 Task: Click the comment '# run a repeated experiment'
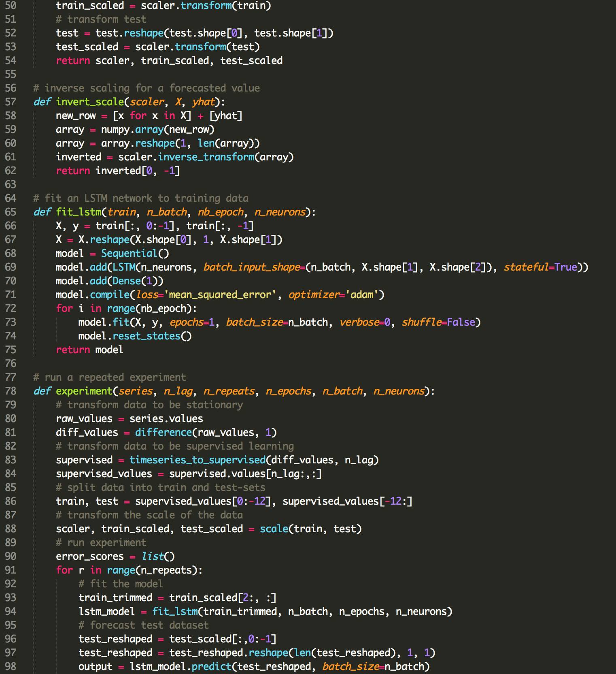point(110,377)
